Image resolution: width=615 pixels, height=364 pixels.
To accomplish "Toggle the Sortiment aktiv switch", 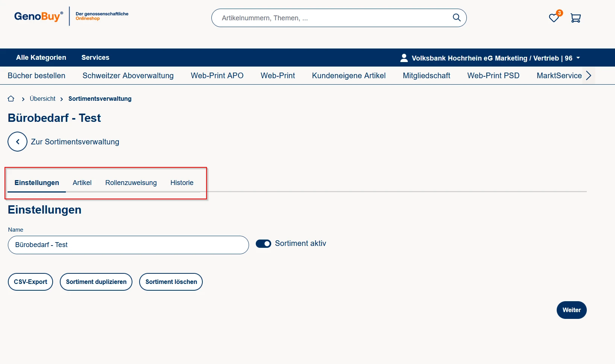I will click(263, 244).
